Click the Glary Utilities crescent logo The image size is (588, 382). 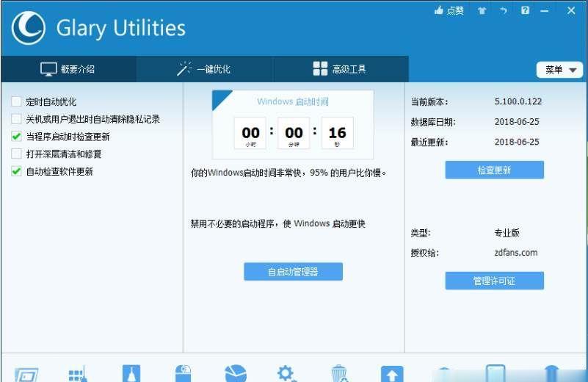coord(29,28)
